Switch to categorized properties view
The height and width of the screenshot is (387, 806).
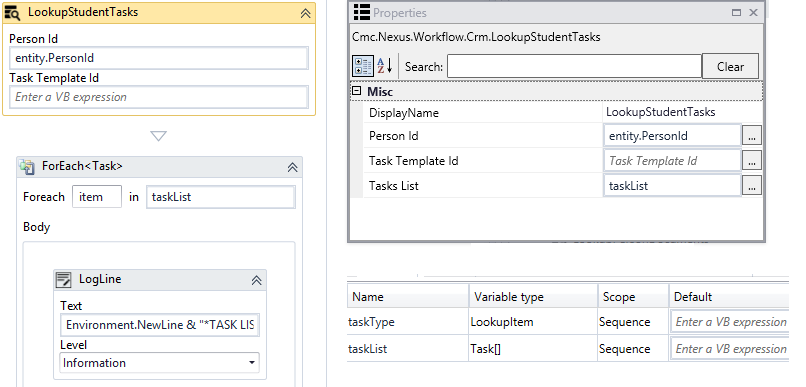pos(363,66)
